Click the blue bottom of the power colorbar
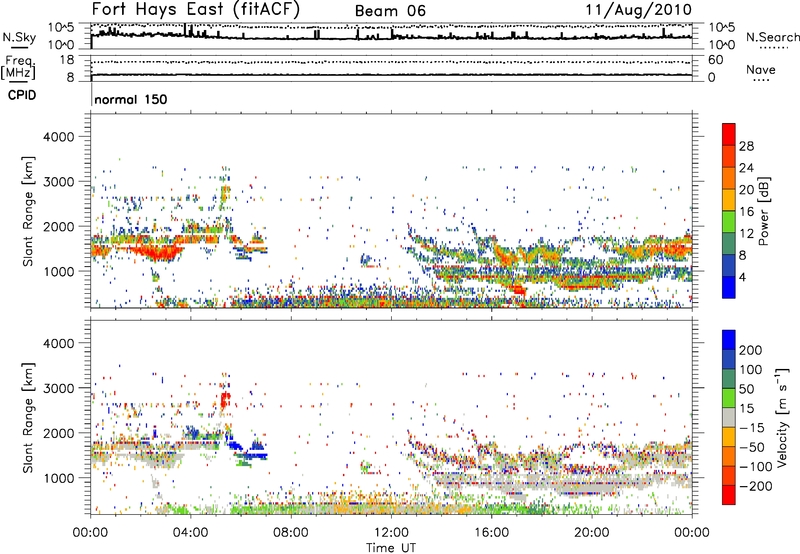The width and height of the screenshot is (800, 554). (729, 287)
